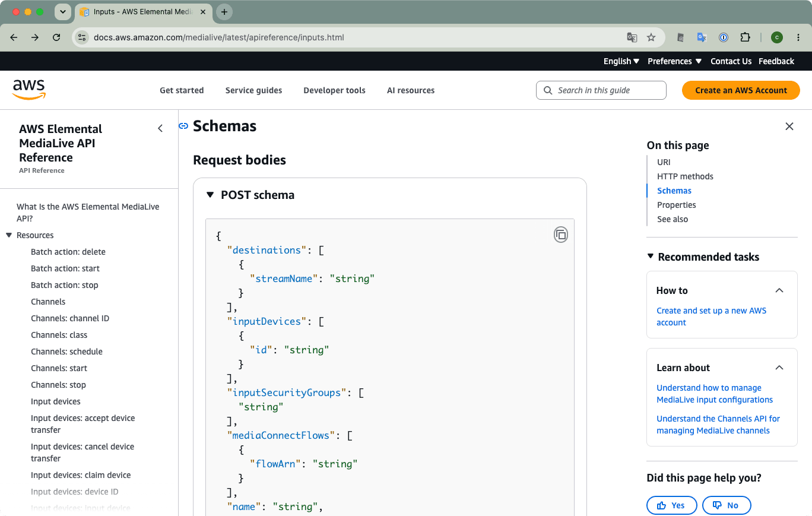Open Batch action: start page
Viewport: 812px width, 516px height.
[x=65, y=268]
